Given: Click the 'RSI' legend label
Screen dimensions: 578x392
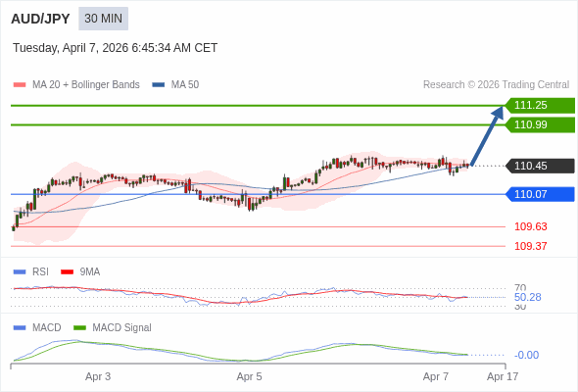Looking at the screenshot, I should pyautogui.click(x=40, y=271).
